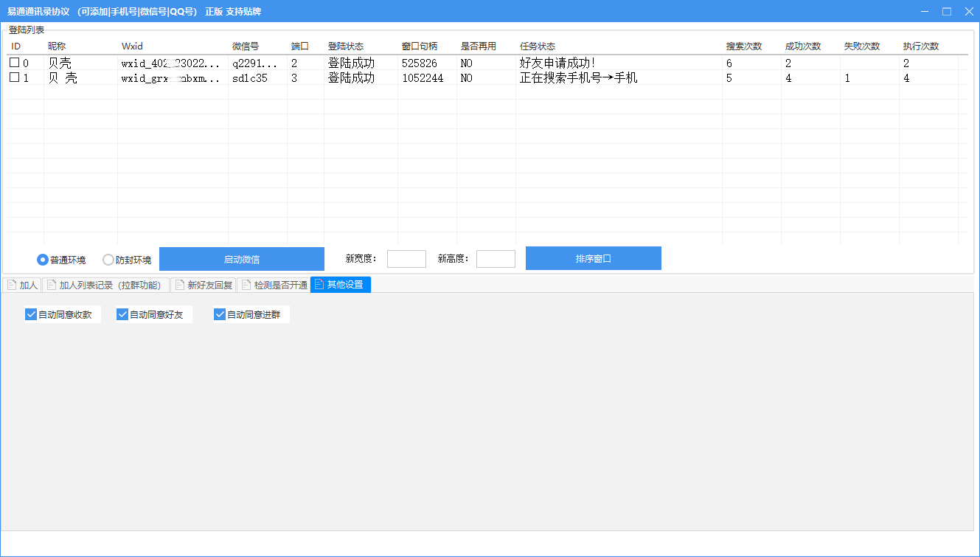The height and width of the screenshot is (557, 980).
Task: Click the Wxid cell starting wxid_402
Action: [171, 63]
